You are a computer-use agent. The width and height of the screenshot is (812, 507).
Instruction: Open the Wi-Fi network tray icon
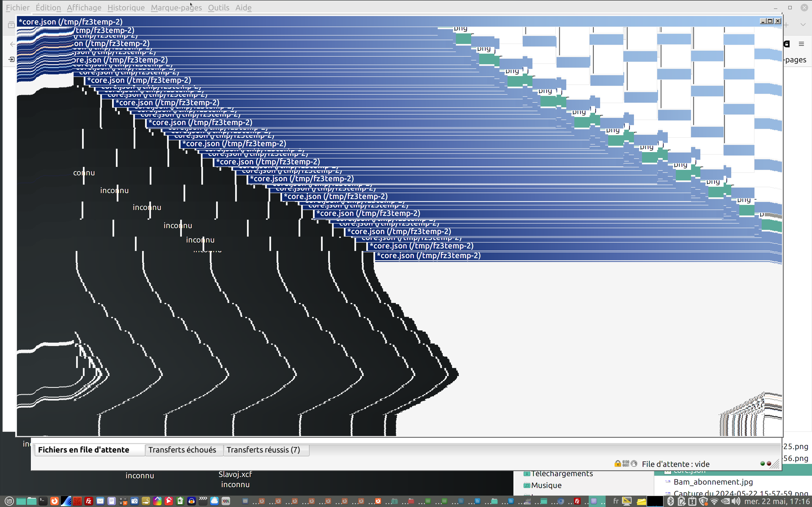[714, 501]
